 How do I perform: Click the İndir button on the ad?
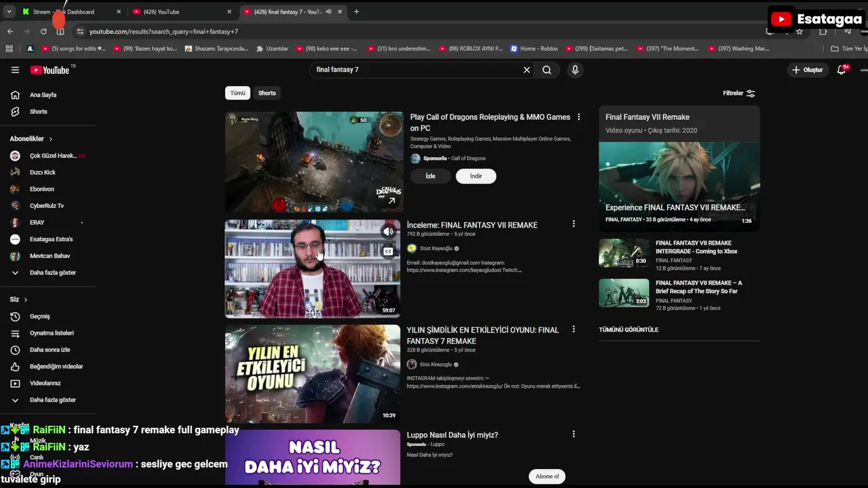[476, 176]
